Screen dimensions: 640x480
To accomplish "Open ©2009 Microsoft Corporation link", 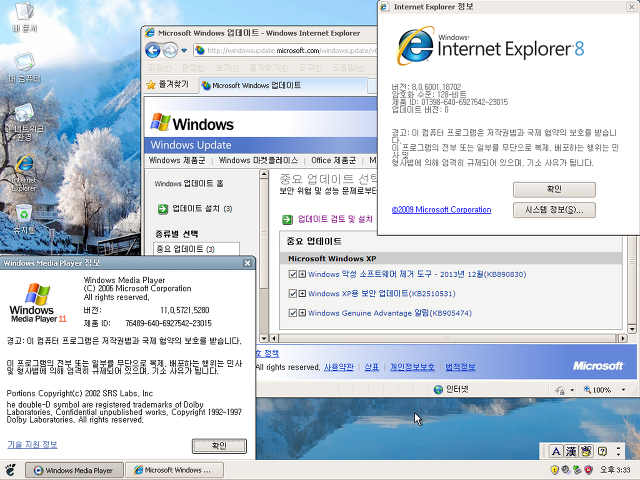I will 441,210.
